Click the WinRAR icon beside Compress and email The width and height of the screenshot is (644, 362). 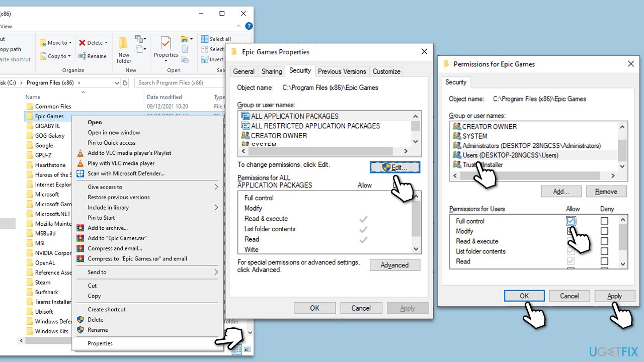click(80, 248)
